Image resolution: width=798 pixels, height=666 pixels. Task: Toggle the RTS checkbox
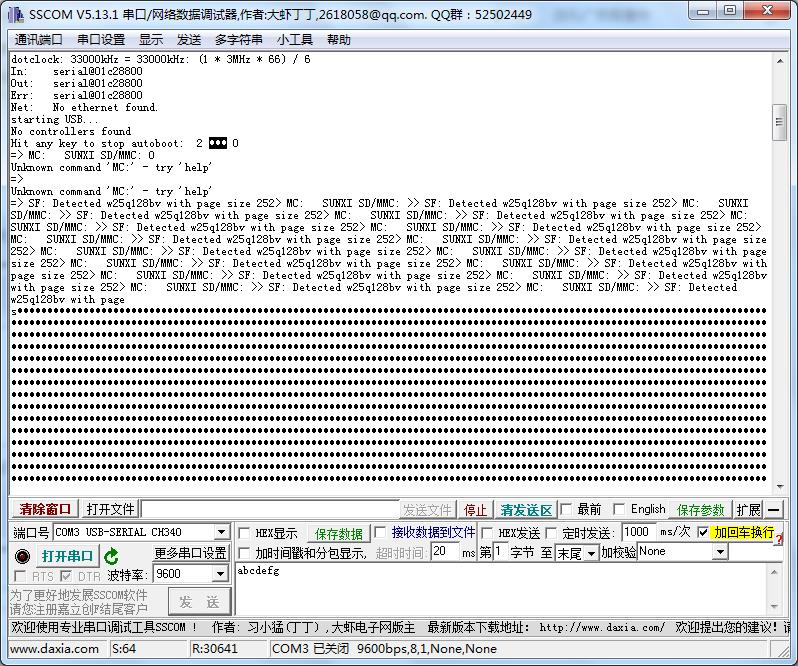20,576
